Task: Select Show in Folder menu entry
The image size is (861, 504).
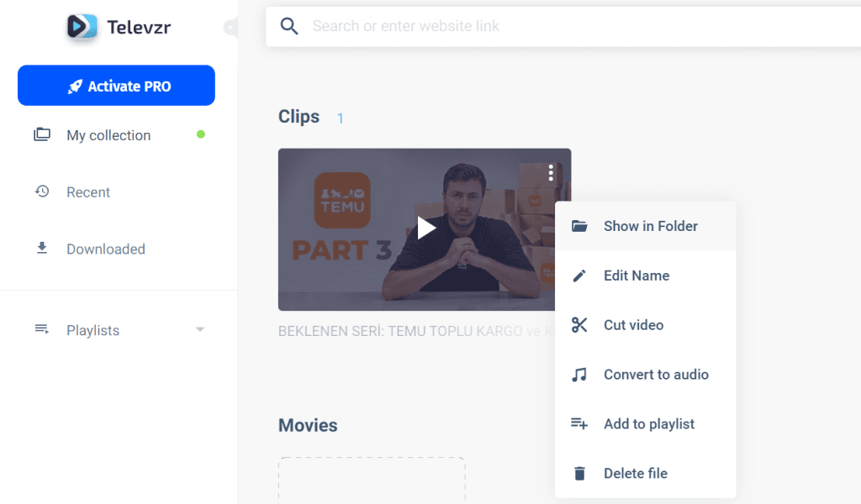Action: click(x=651, y=225)
